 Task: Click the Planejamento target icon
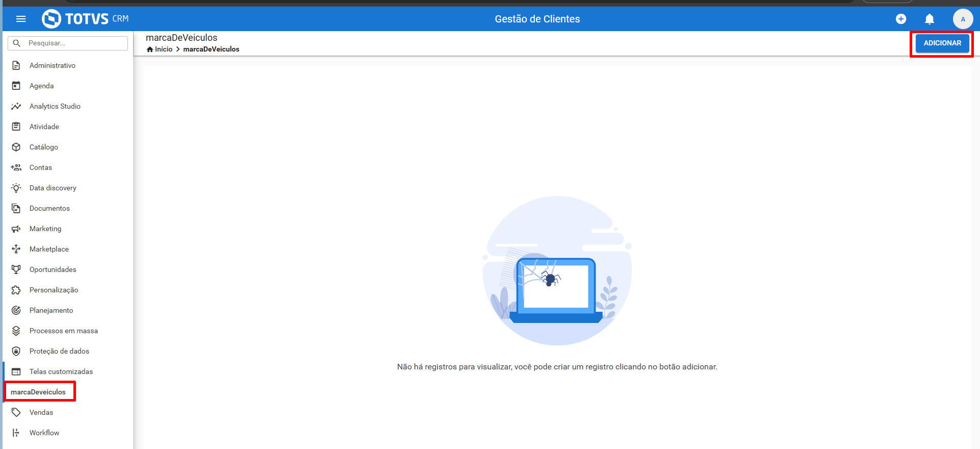coord(16,310)
